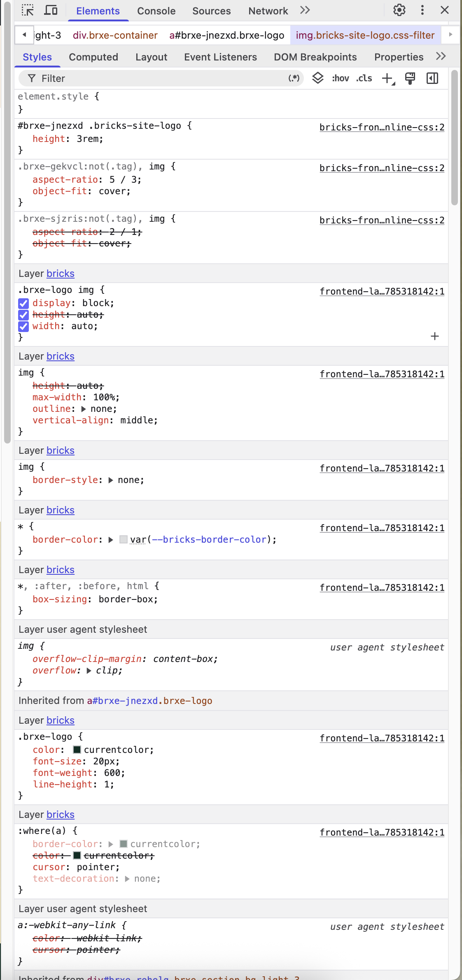Uncheck the display: block property checkbox
The image size is (462, 980).
point(23,304)
